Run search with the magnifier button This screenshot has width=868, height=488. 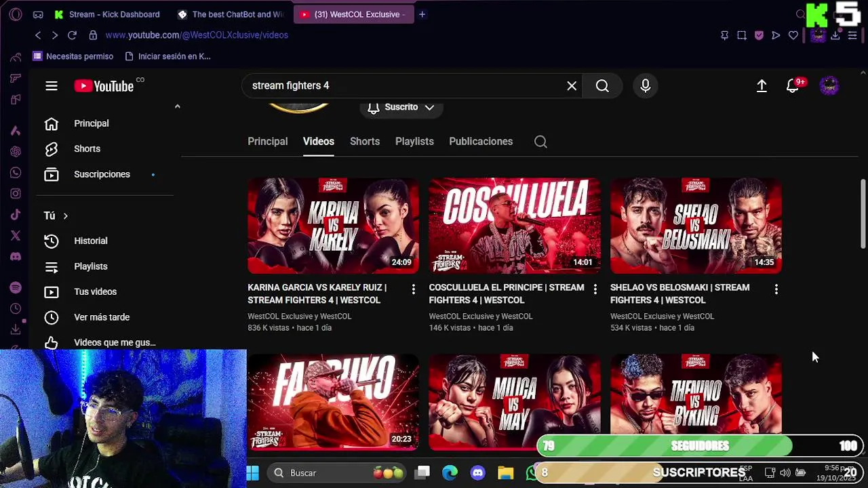[602, 86]
